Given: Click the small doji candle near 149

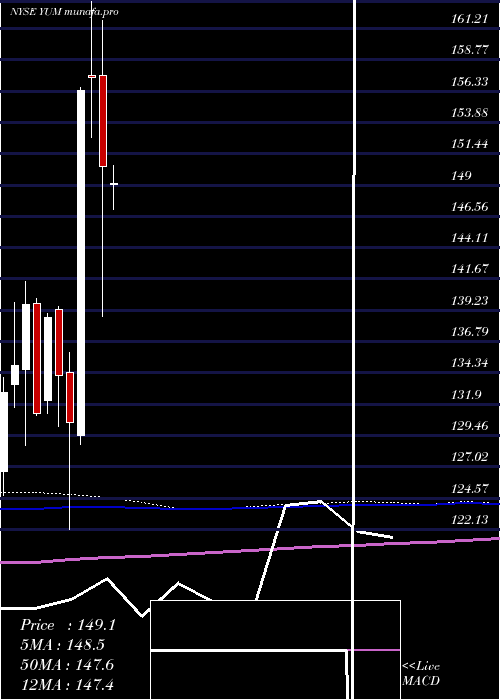Looking at the screenshot, I should pos(113,184).
